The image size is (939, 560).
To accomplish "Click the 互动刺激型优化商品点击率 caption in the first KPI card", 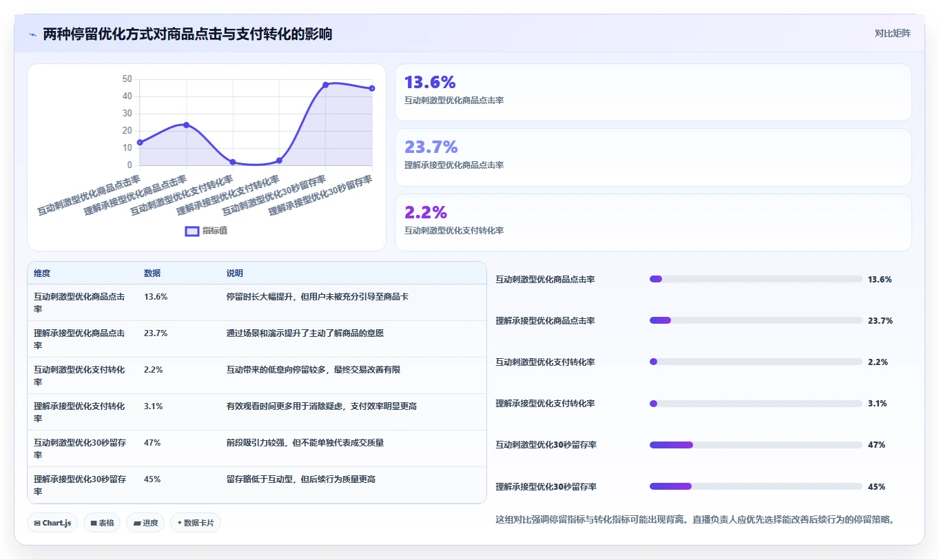I will pyautogui.click(x=454, y=101).
